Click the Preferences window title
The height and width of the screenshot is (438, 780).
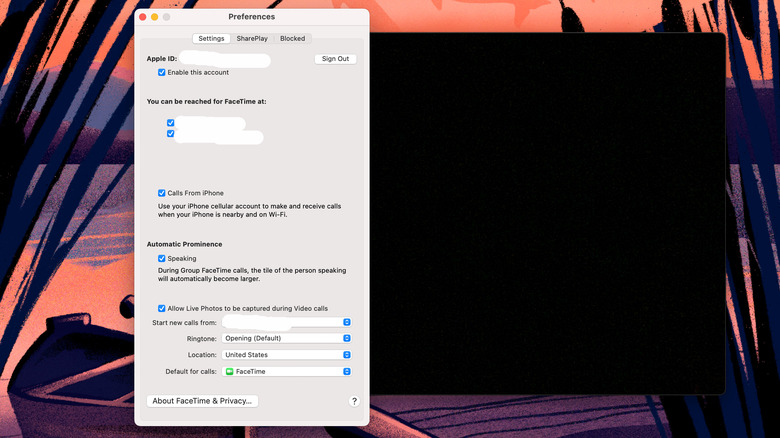tap(252, 17)
